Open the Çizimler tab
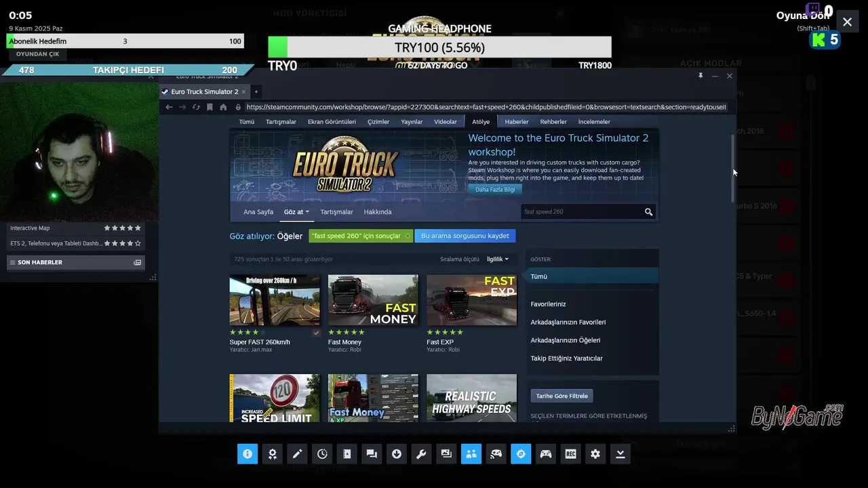Image resolution: width=868 pixels, height=488 pixels. (378, 122)
